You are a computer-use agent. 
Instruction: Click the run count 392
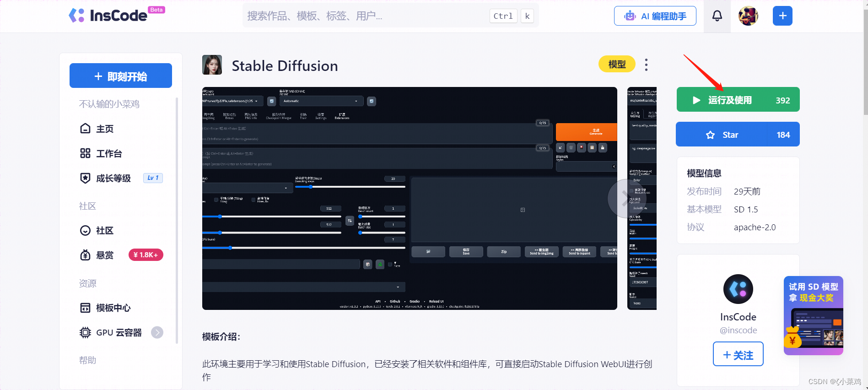[783, 100]
